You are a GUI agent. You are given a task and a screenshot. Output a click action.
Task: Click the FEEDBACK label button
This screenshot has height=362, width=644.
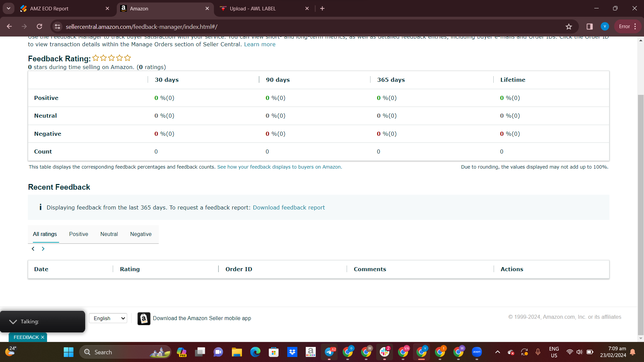26,337
